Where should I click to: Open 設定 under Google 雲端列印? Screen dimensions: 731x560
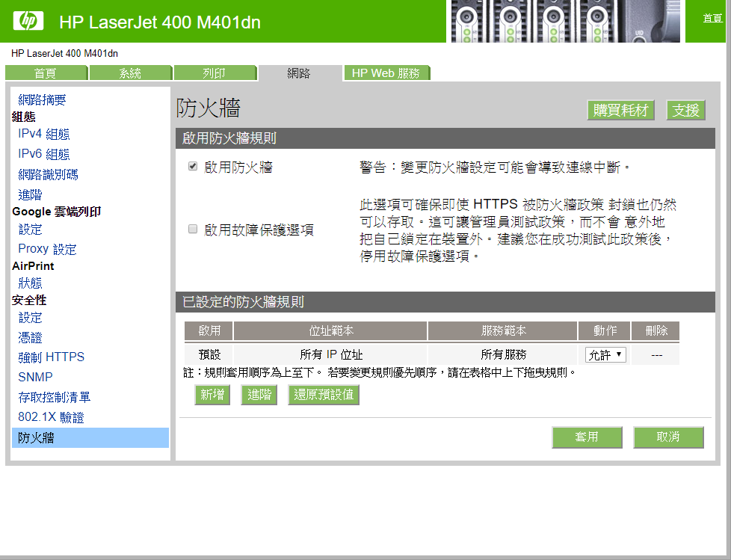coord(31,229)
